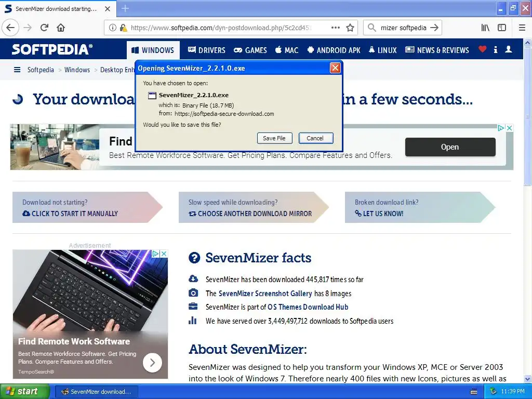Report broken link via Let Us Know

point(379,214)
